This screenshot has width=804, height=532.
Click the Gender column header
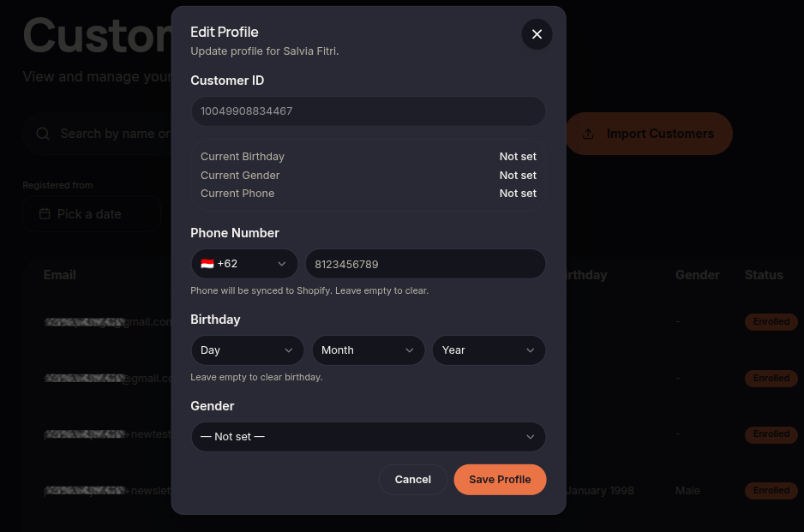click(x=698, y=275)
